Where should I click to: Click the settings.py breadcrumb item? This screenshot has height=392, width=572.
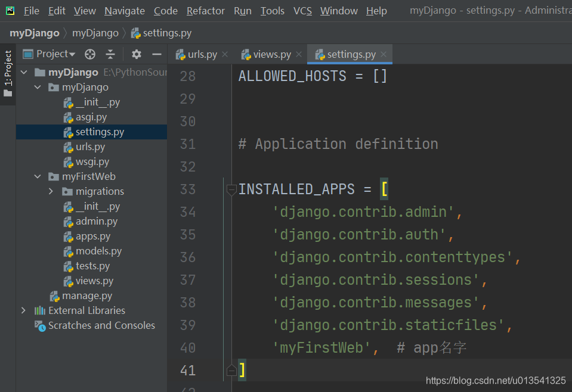[x=161, y=33]
